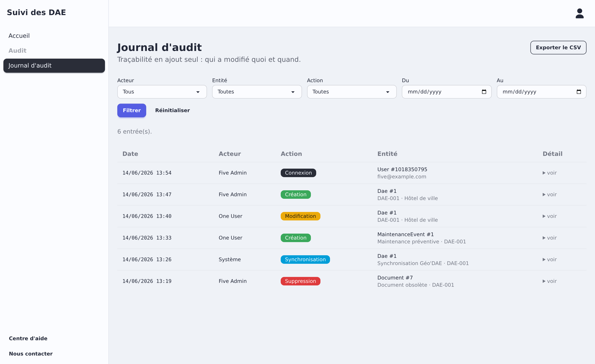This screenshot has width=595, height=364.
Task: Expand voir for MaintenanceEvent #1 row
Action: [x=549, y=238]
